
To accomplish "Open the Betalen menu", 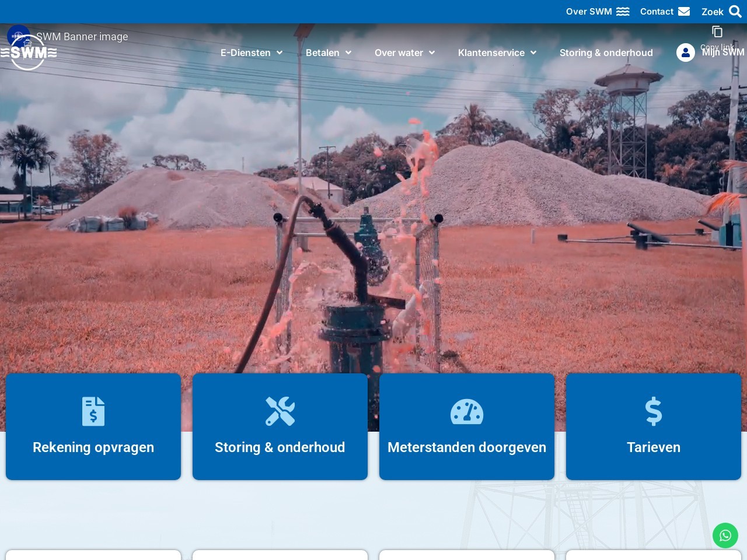I will (323, 52).
